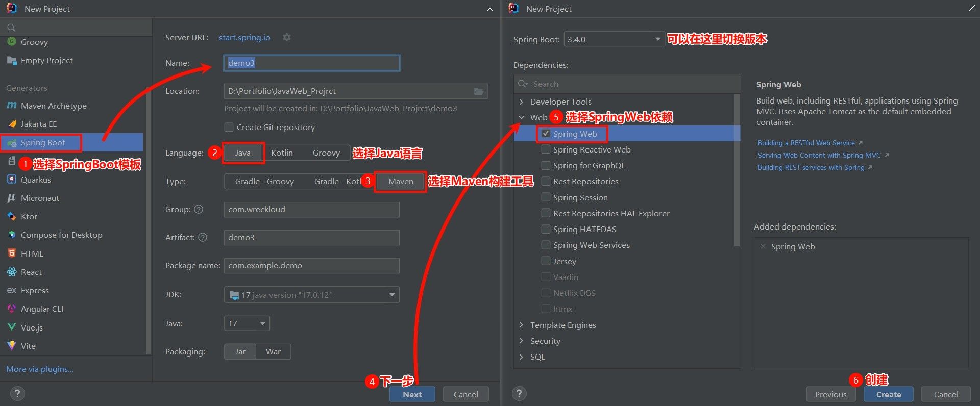Check Spring Reactive Web dependency
The width and height of the screenshot is (980, 406).
coord(546,149)
